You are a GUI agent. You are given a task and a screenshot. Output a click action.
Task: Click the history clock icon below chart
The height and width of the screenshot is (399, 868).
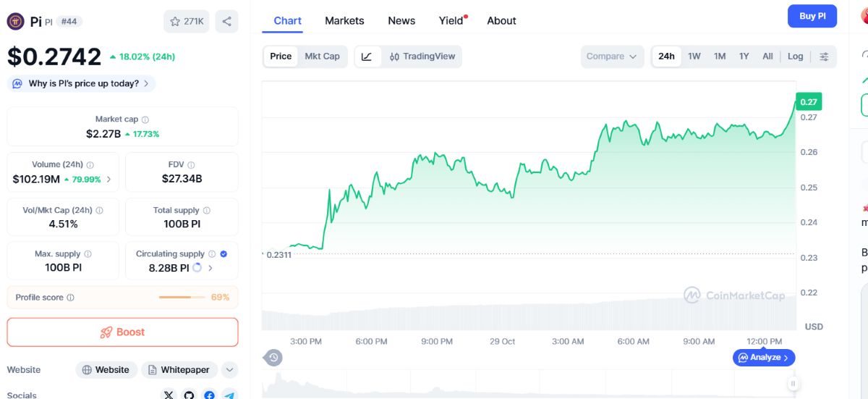pos(273,357)
